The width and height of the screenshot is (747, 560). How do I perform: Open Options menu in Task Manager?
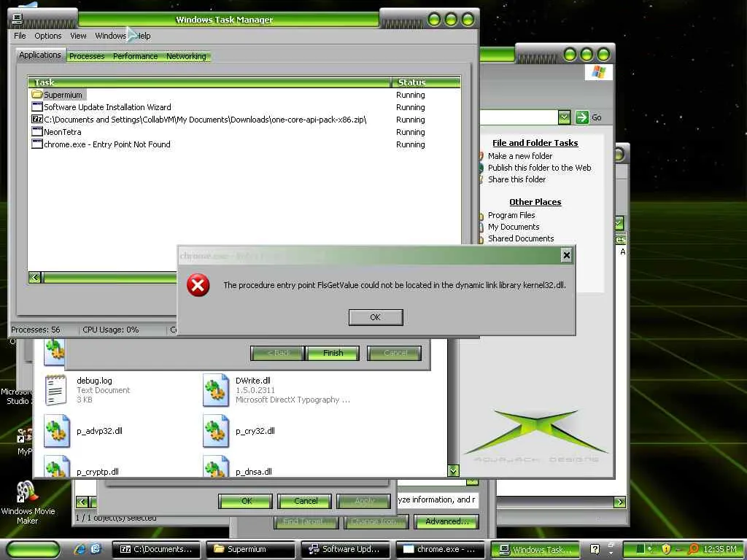coord(47,36)
